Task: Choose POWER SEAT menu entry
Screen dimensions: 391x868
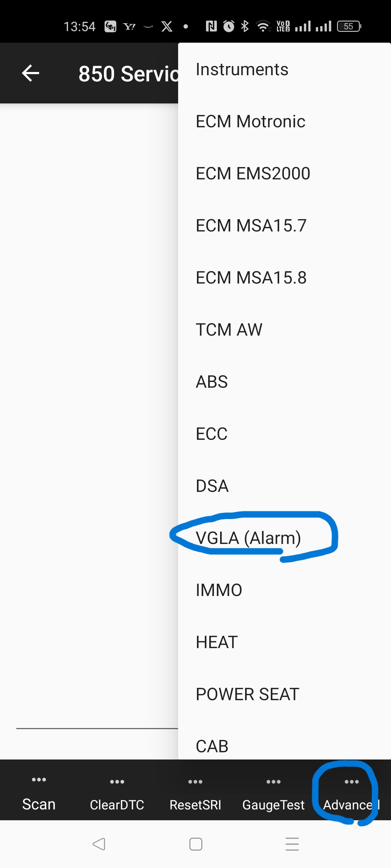Action: pos(247,694)
